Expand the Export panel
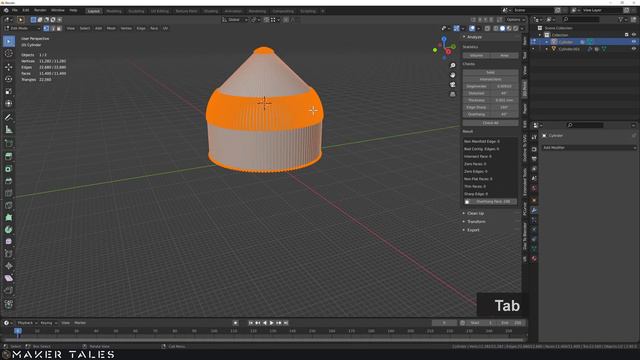Viewport: 640px width, 360px height. (473, 230)
